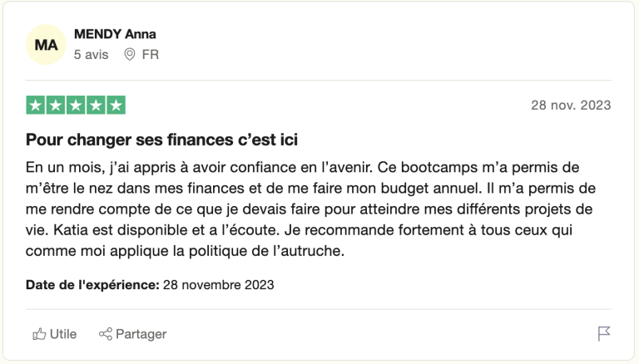The width and height of the screenshot is (639, 364).
Task: Click the MA avatar circle
Action: (46, 45)
